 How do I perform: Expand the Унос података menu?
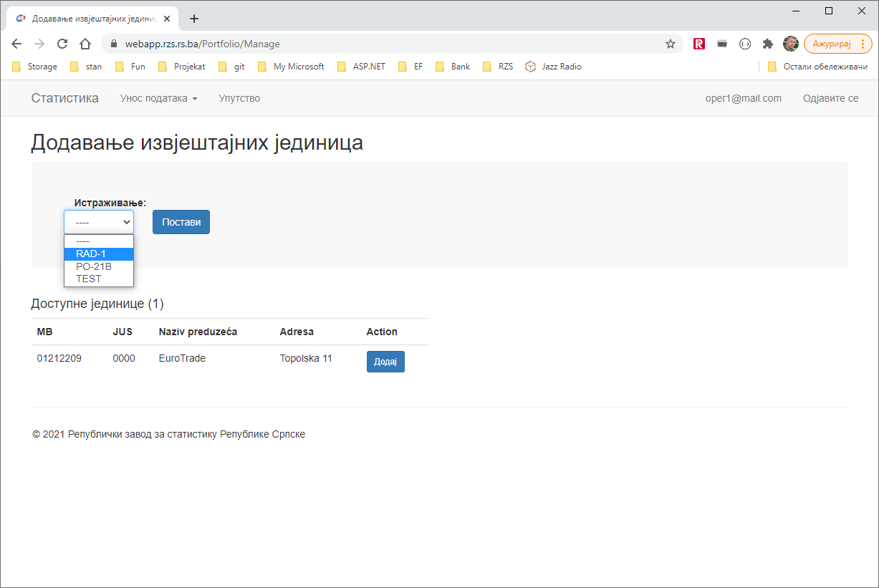coord(158,98)
